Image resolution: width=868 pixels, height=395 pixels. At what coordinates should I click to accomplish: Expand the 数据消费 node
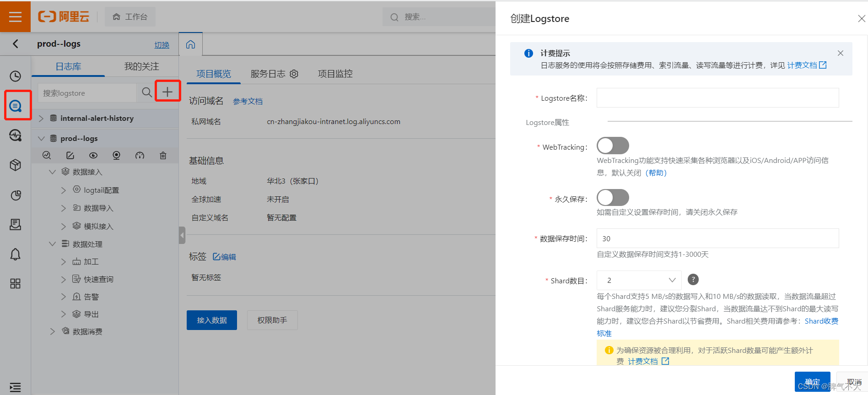coord(52,331)
